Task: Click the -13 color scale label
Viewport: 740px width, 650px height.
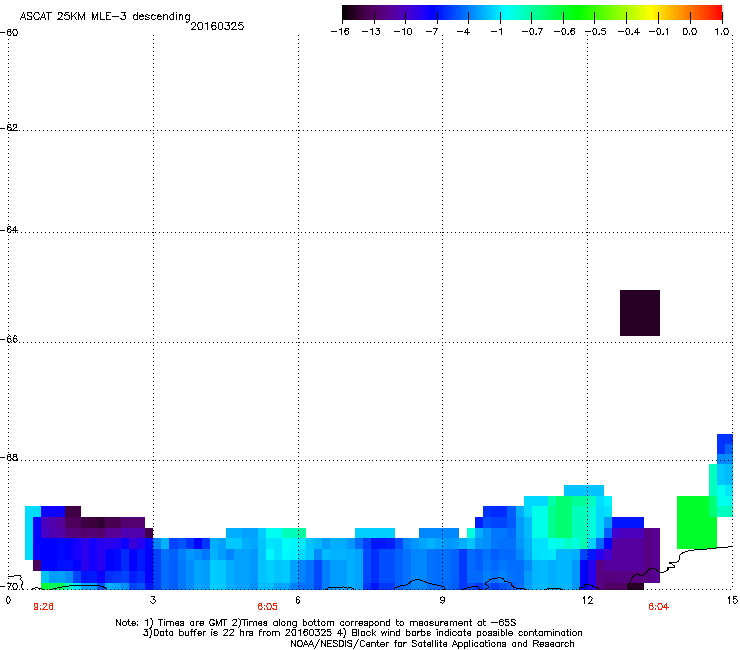Action: coord(371,32)
